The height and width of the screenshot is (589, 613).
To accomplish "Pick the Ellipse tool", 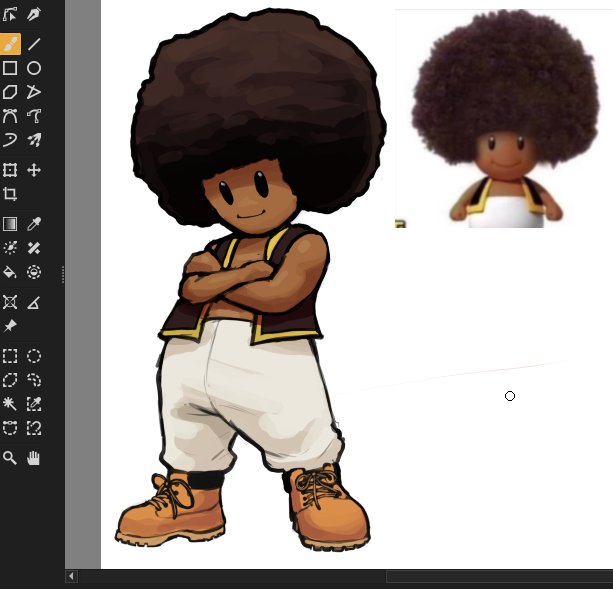I will [34, 68].
